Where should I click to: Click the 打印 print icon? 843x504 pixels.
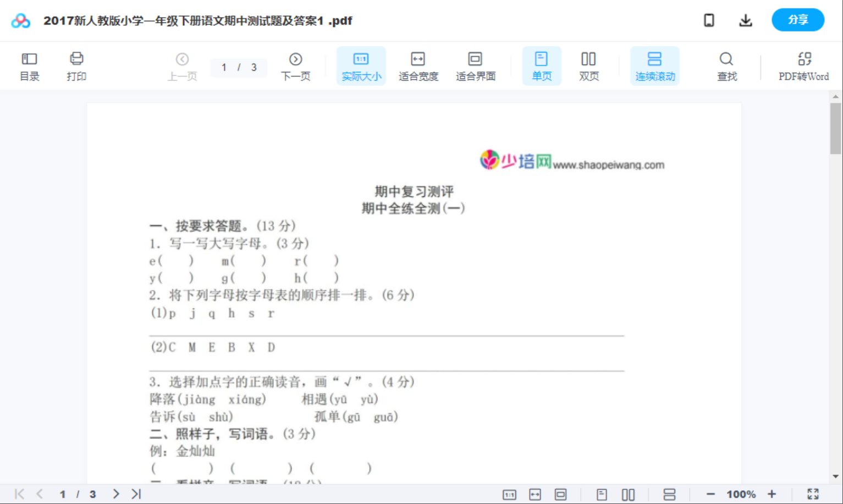click(76, 65)
